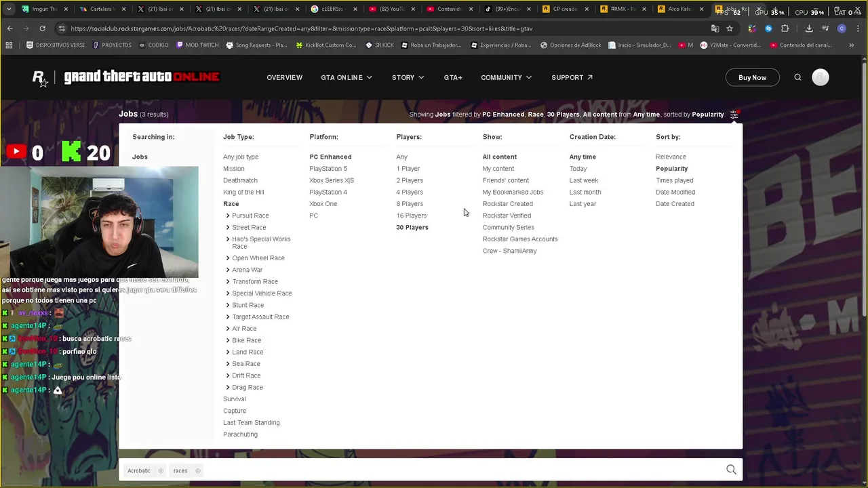Open the SR KICK bookmark
Viewport: 868px width, 488px height.
coord(379,45)
